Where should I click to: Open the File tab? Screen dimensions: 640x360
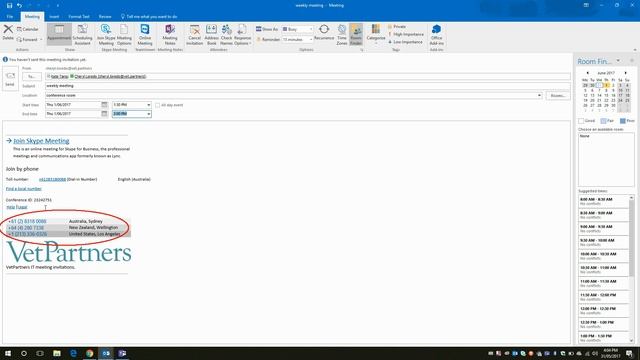pos(10,17)
